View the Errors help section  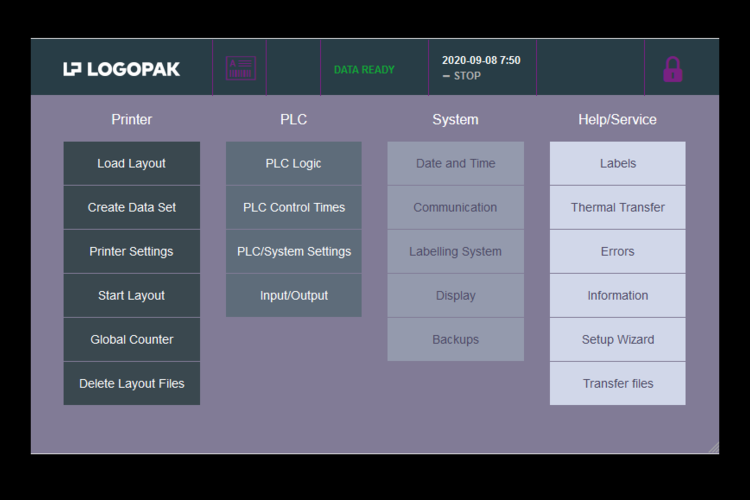618,251
